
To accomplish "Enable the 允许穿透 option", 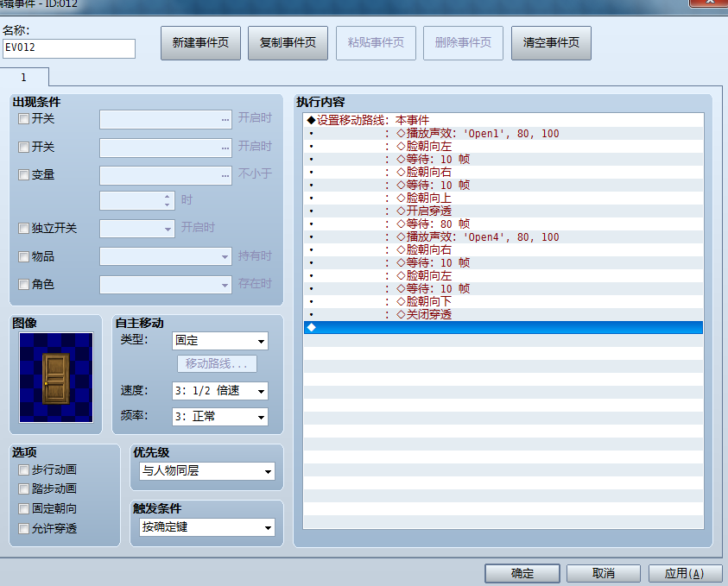I will click(x=23, y=528).
